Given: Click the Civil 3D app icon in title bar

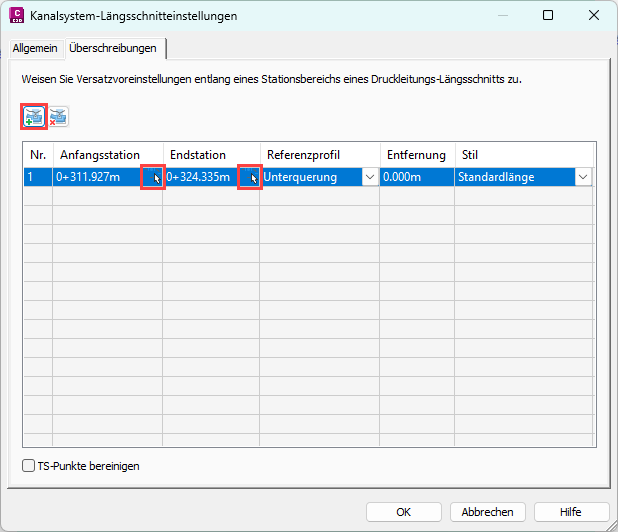Looking at the screenshot, I should (x=17, y=15).
